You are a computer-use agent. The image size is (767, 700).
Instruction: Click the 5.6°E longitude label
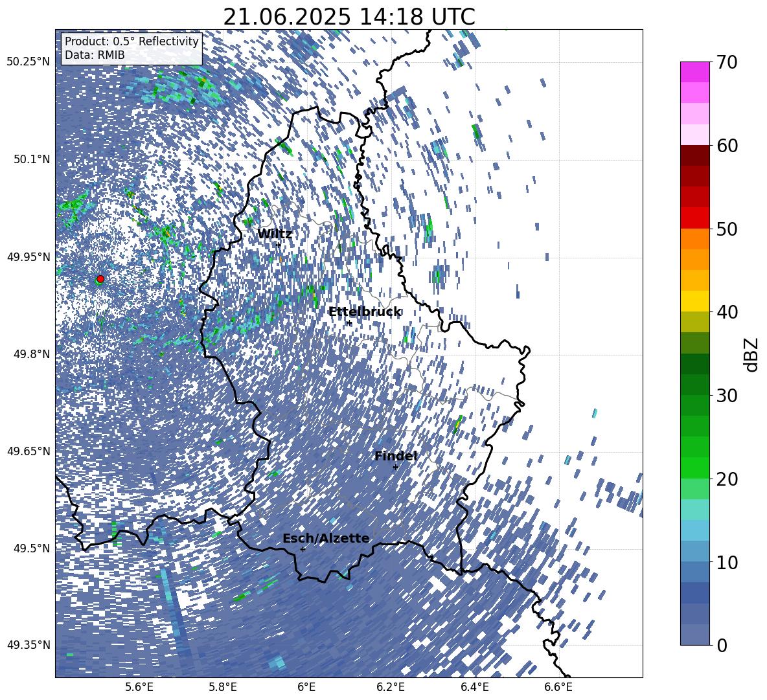[139, 688]
